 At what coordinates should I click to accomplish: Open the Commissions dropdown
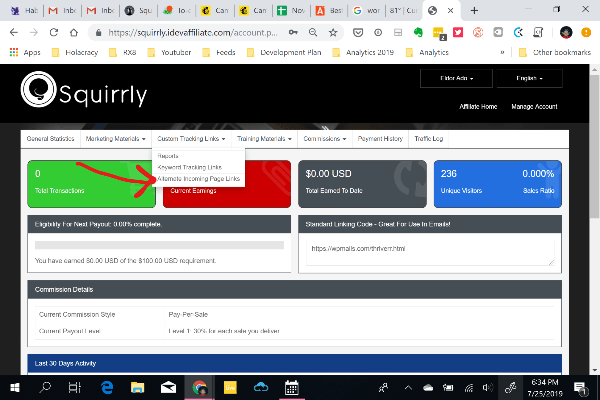tap(325, 139)
